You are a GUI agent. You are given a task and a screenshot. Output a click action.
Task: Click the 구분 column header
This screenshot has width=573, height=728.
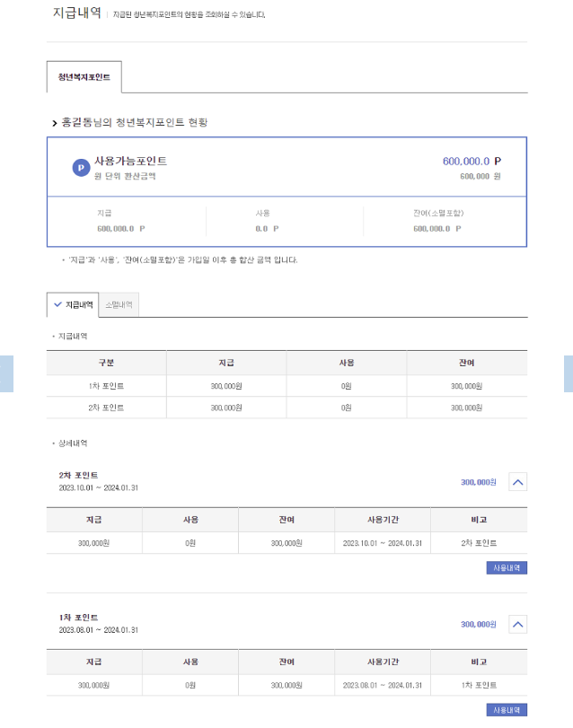click(106, 363)
